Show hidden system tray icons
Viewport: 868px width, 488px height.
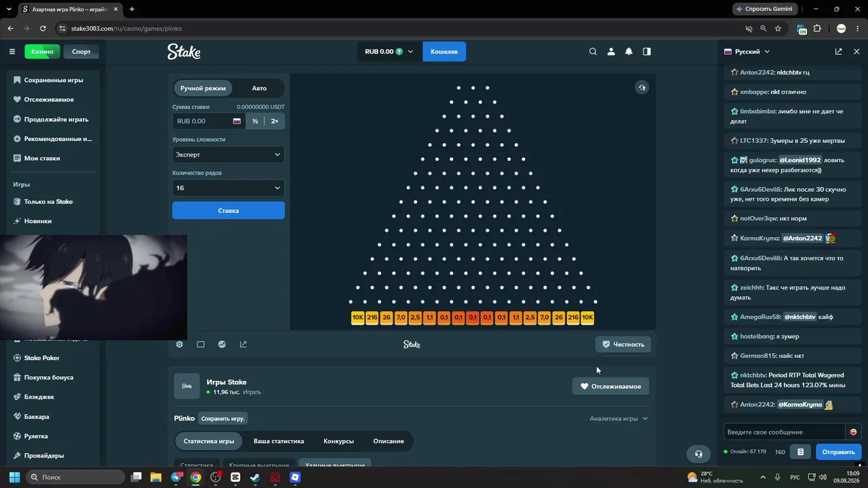(763, 477)
